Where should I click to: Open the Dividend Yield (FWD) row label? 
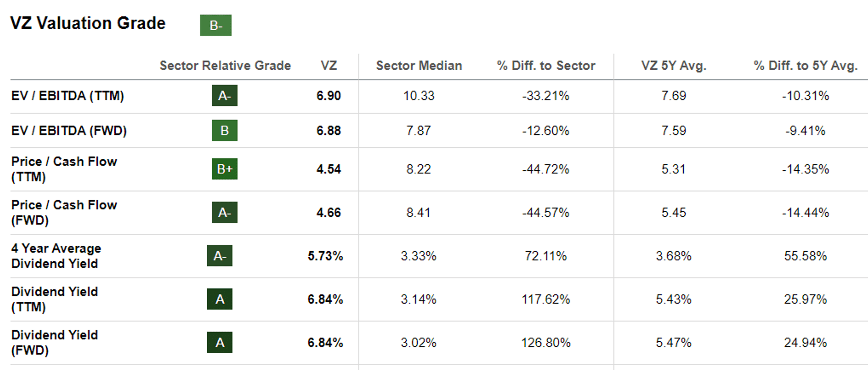(x=55, y=343)
